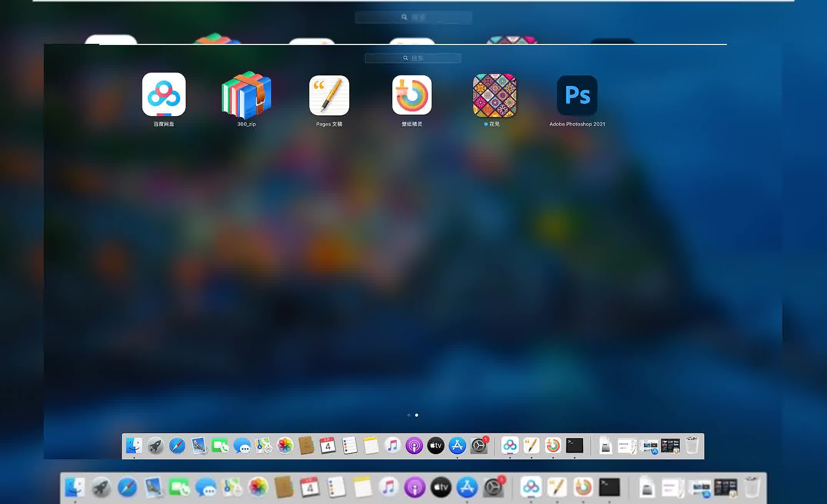Click the Trash in the blurred outer dock

tap(752, 487)
